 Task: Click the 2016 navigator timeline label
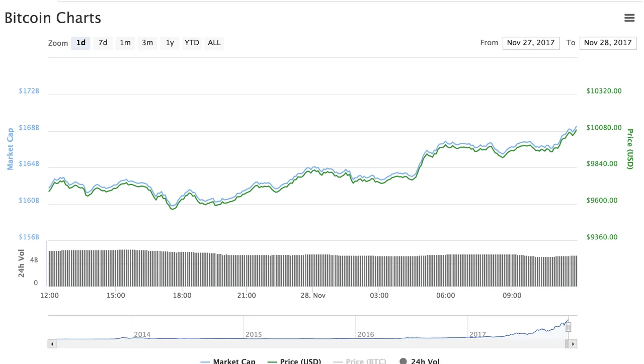tap(366, 334)
